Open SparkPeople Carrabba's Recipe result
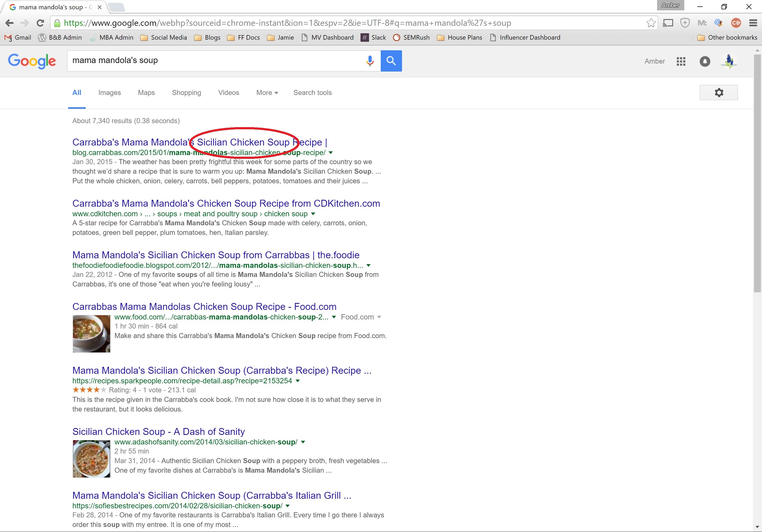Viewport: 762px width, 532px height. 222,371
